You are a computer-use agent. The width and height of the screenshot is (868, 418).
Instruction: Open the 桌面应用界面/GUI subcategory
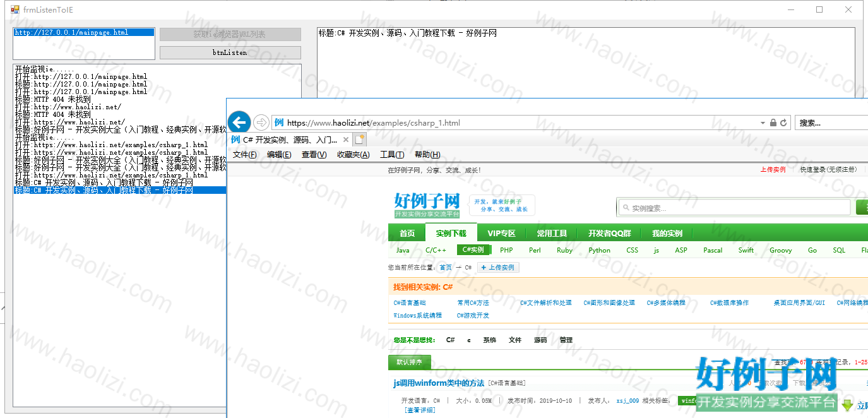[x=799, y=303]
